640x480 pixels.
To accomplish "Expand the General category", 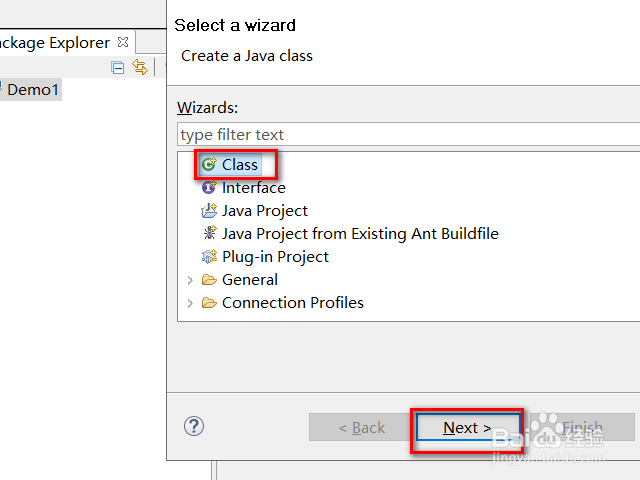I will (x=190, y=280).
